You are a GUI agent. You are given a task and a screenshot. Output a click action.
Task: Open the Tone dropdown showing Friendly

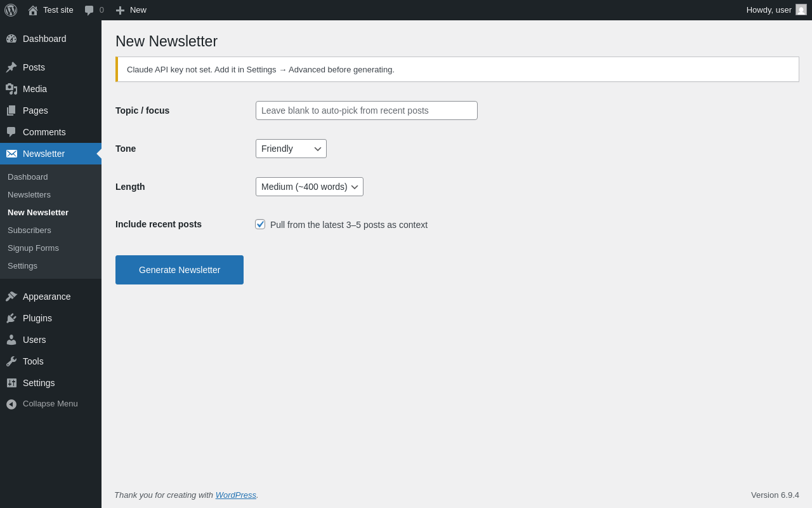pos(291,149)
